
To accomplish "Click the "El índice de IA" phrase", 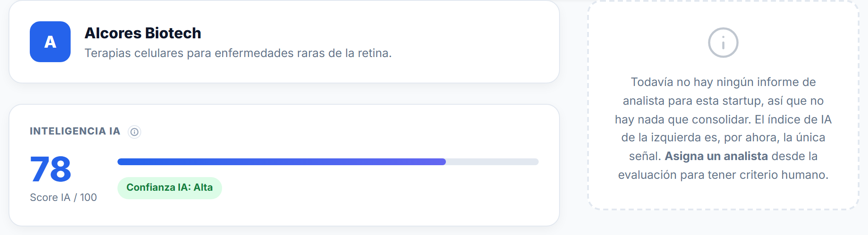I will pos(793,119).
